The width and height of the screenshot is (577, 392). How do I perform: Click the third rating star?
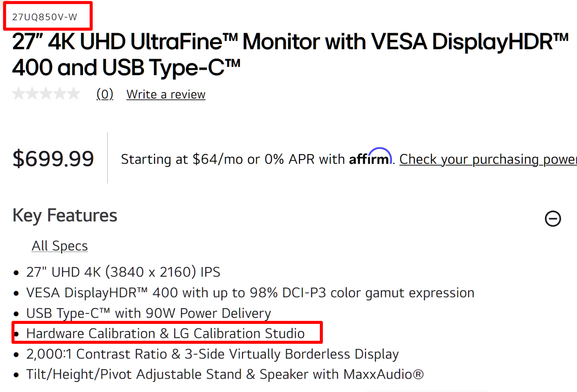pos(46,93)
